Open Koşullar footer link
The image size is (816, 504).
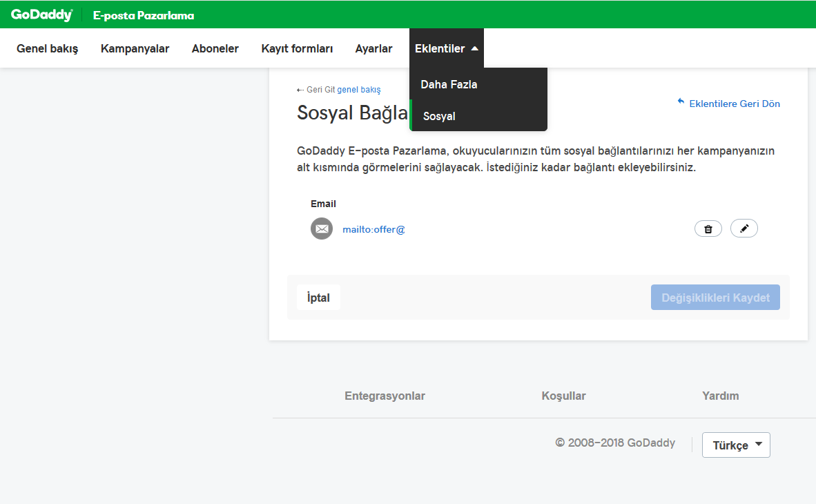click(563, 396)
